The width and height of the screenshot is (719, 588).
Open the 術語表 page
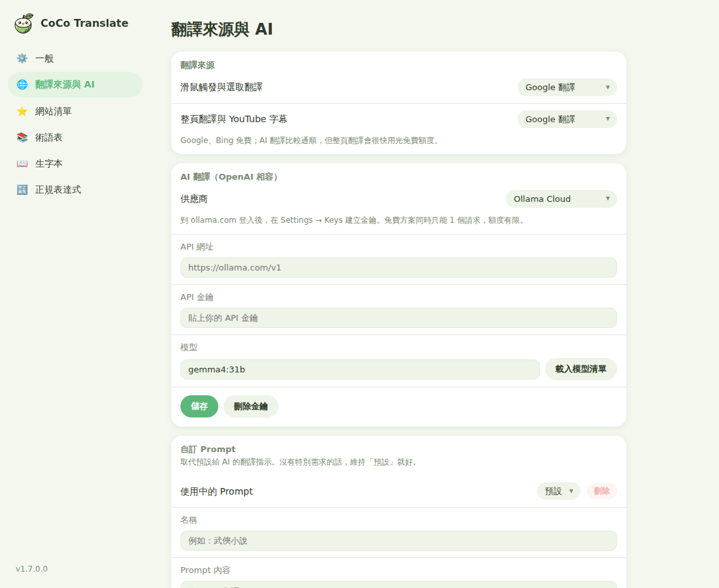pyautogui.click(x=75, y=137)
